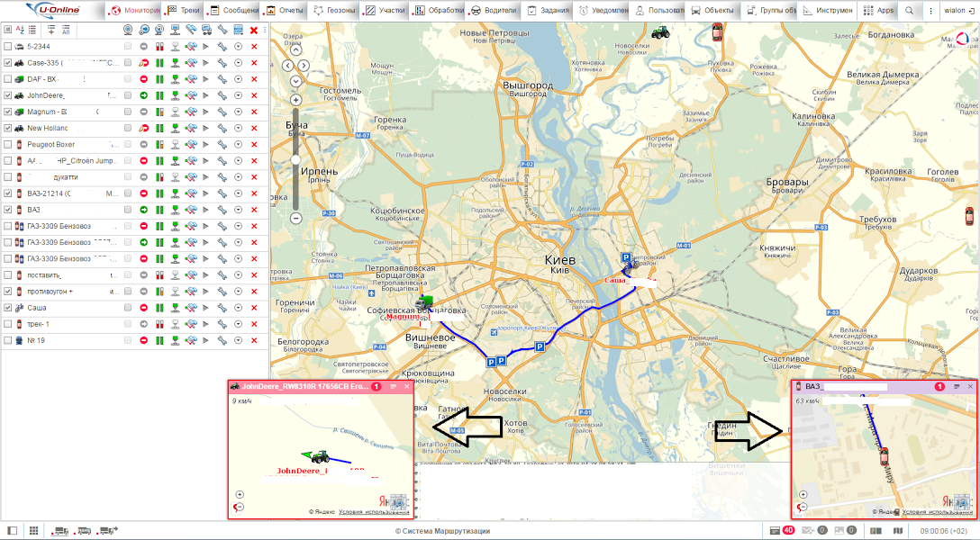Image resolution: width=980 pixels, height=540 pixels.
Task: Toggle the Саша unit checkbox
Action: point(8,308)
